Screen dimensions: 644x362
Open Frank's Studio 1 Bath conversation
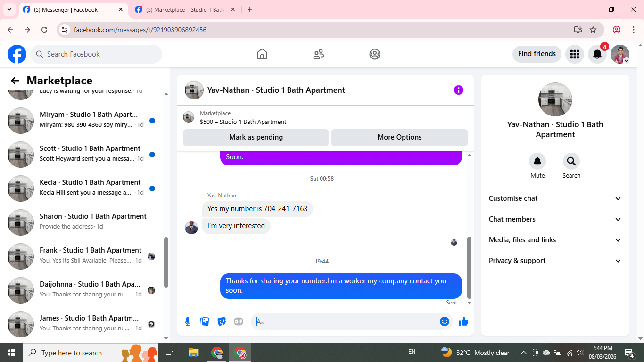(83, 256)
